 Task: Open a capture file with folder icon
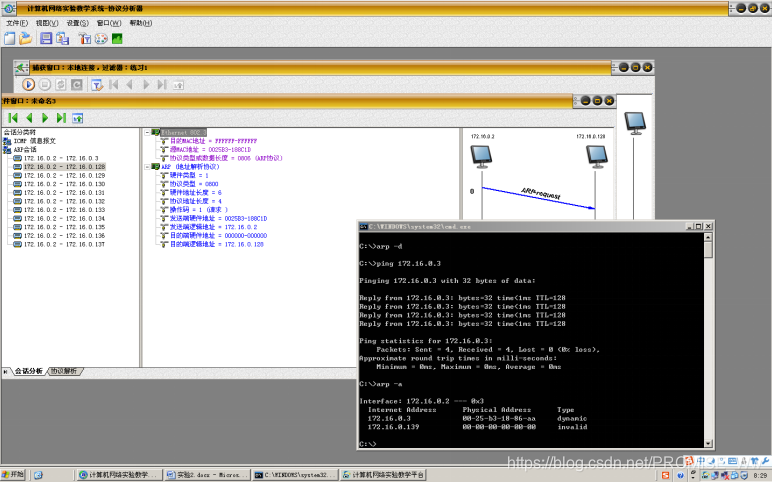point(25,38)
